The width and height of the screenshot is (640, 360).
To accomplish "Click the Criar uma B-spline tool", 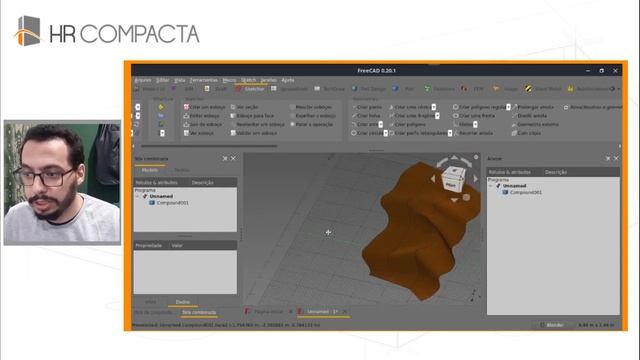I will coord(411,116).
